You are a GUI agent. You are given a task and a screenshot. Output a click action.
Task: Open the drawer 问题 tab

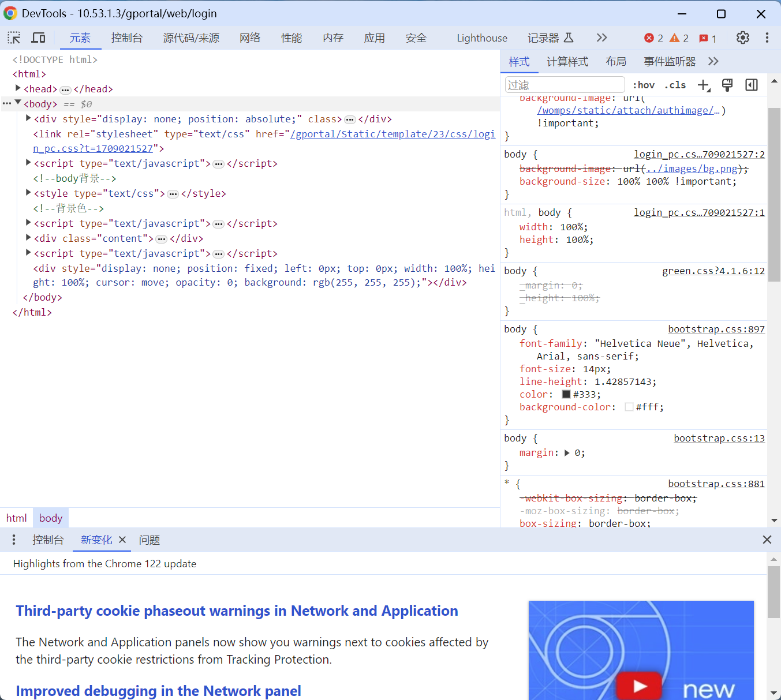pos(150,540)
